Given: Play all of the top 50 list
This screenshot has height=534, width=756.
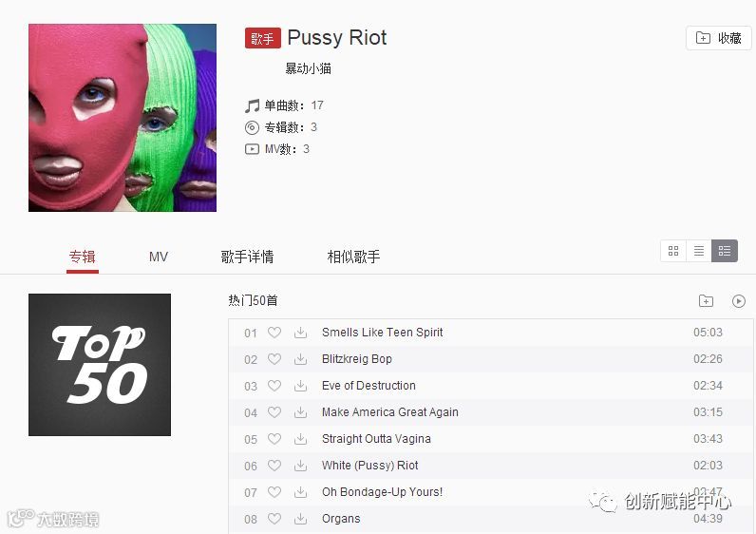Looking at the screenshot, I should click(x=738, y=301).
